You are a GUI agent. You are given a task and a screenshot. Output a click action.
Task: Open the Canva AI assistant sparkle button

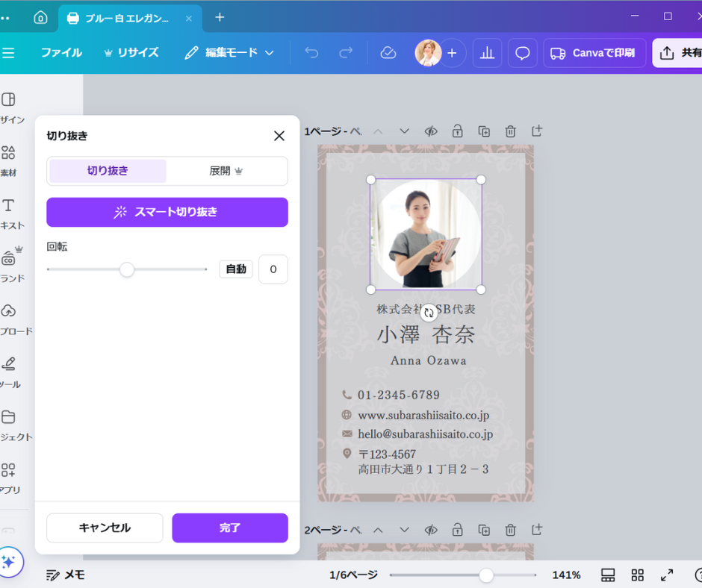click(x=9, y=562)
